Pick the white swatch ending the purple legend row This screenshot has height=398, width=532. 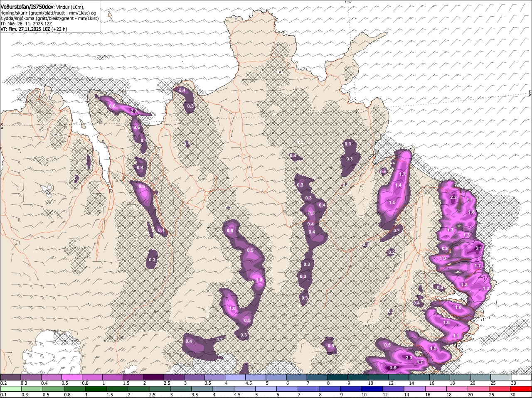pyautogui.click(x=521, y=377)
